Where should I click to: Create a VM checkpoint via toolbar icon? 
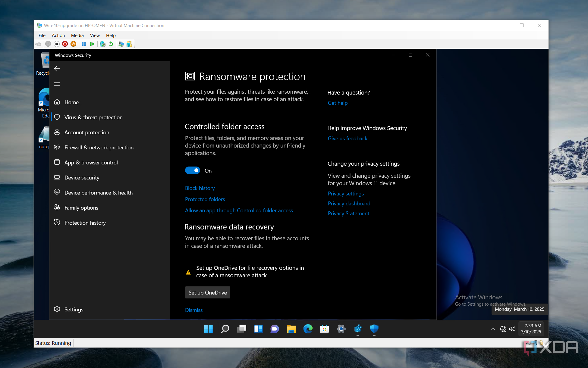[x=102, y=44]
